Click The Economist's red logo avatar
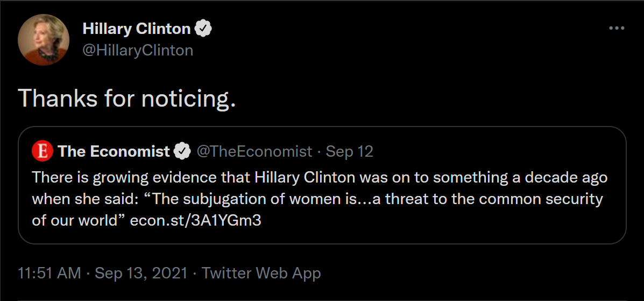644x301 pixels. pyautogui.click(x=43, y=152)
